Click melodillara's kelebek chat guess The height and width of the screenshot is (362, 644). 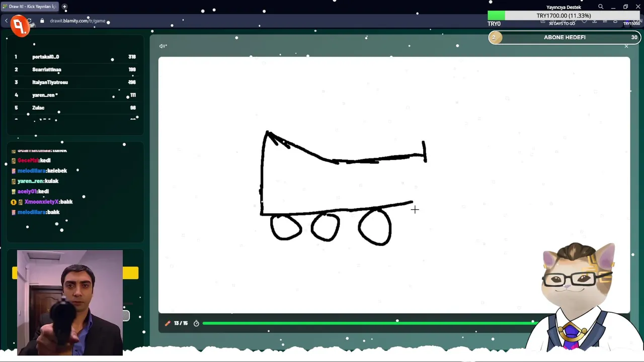[42, 171]
